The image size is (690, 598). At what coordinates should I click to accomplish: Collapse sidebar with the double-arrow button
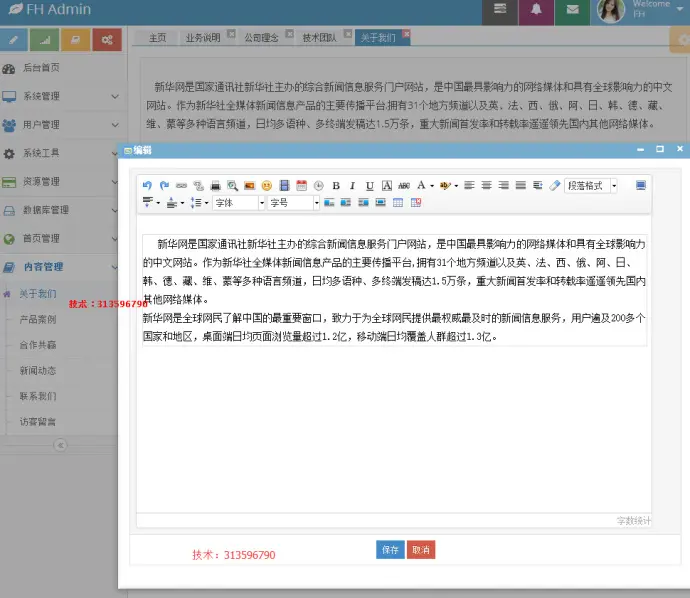(x=60, y=445)
